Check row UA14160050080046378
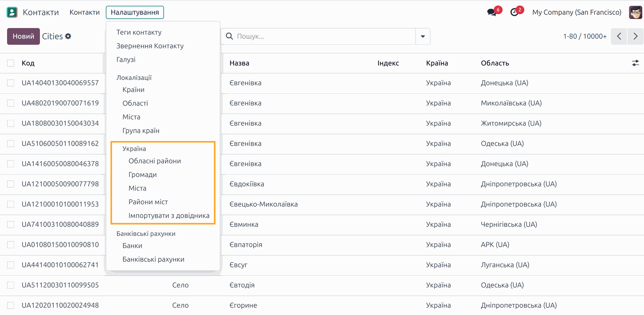The height and width of the screenshot is (315, 644). [11, 164]
